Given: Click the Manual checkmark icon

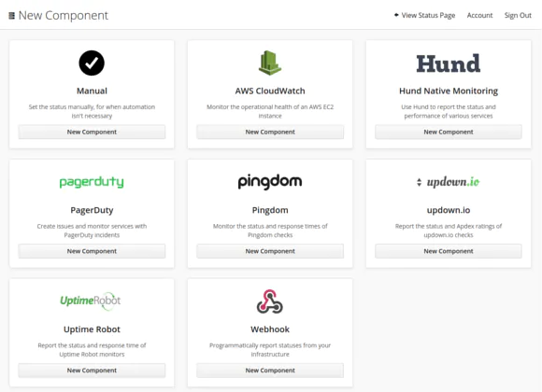Looking at the screenshot, I should coord(92,63).
